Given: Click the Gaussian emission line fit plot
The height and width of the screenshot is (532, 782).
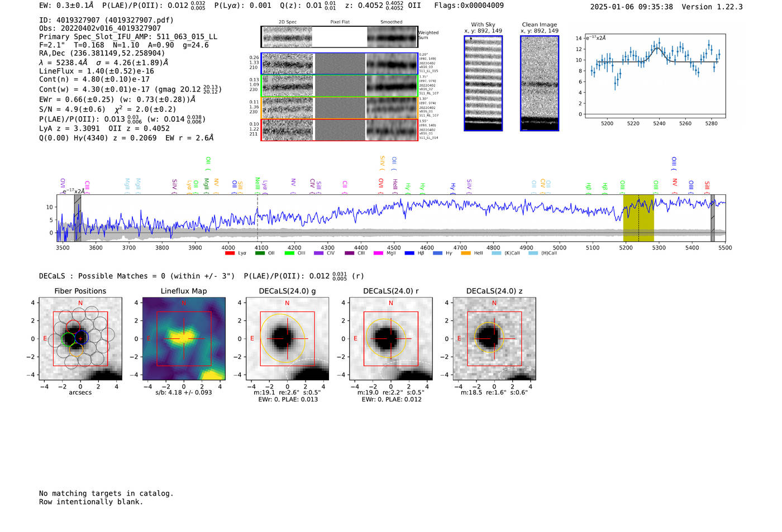Looking at the screenshot, I should click(654, 76).
